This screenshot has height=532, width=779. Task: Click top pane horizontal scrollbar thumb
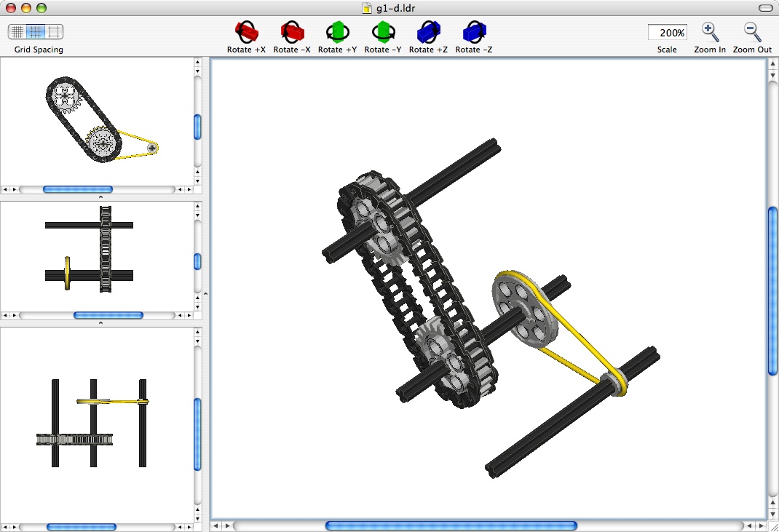(78, 189)
